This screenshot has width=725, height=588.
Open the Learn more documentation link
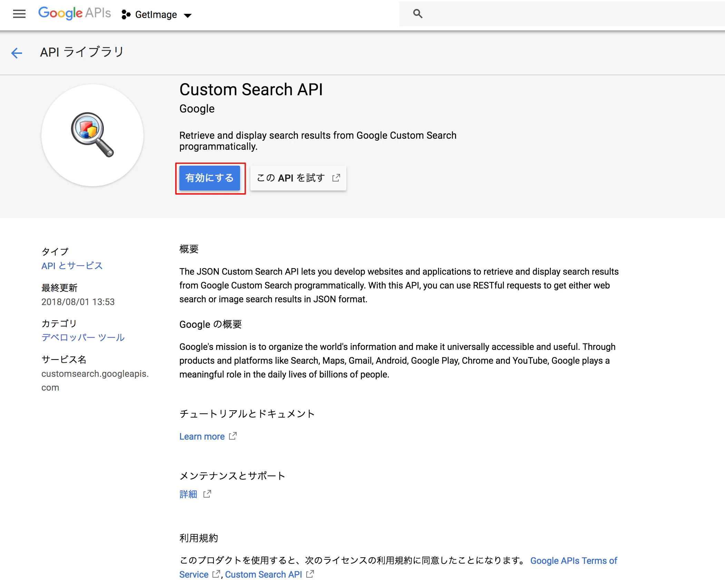point(202,437)
